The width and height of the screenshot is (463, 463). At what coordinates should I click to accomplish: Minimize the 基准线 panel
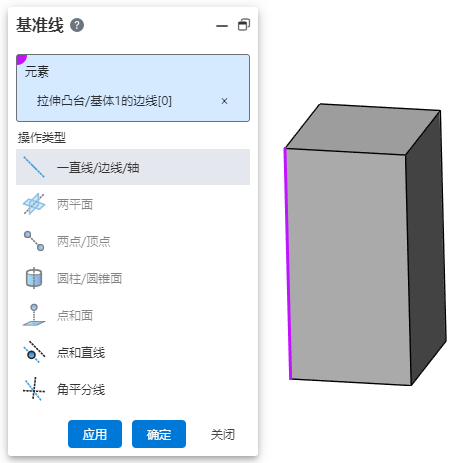pyautogui.click(x=222, y=26)
